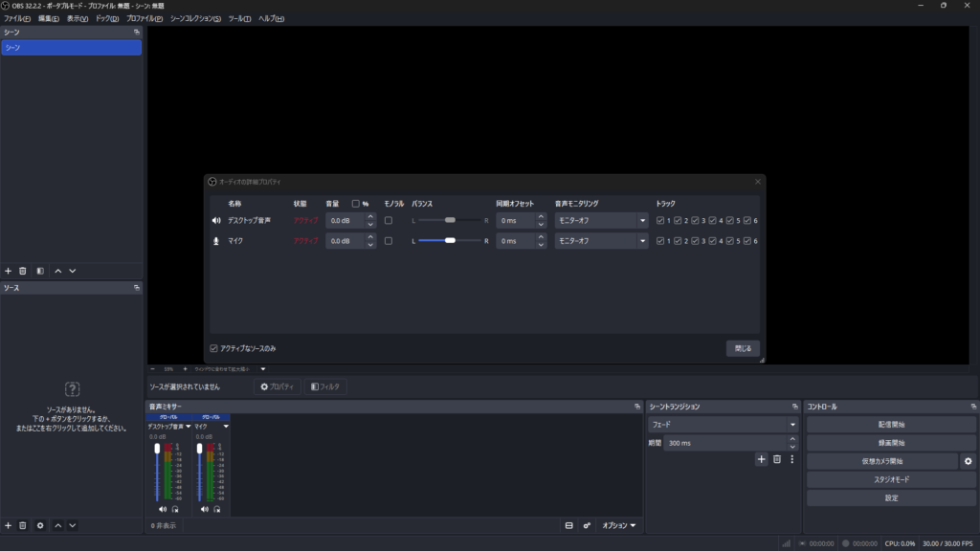Click the 録画開始 button

point(891,443)
